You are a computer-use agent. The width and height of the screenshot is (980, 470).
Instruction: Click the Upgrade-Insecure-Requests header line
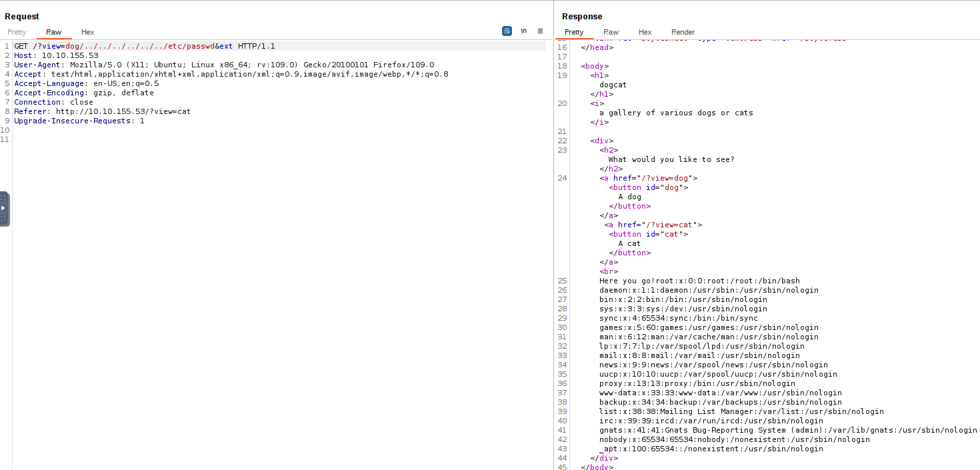pos(79,121)
